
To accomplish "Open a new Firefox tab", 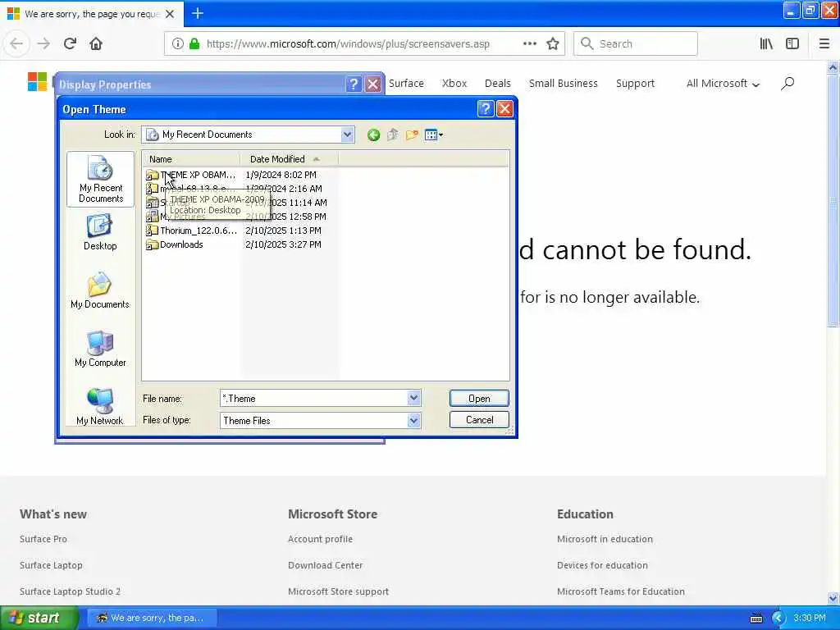I will click(197, 13).
